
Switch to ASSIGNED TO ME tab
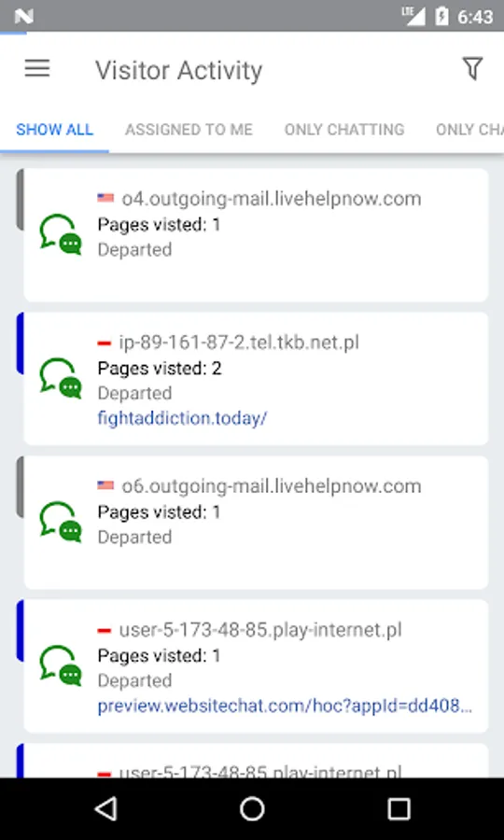[x=189, y=130]
